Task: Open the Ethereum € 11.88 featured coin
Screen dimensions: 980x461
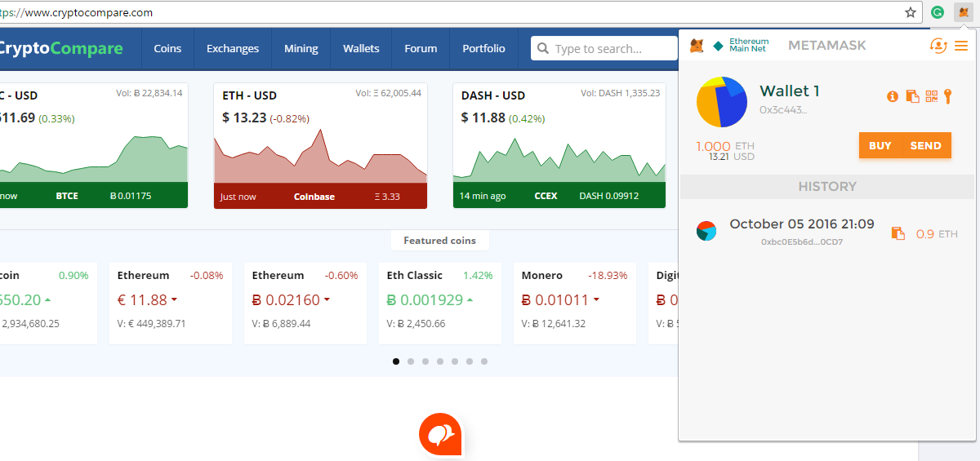Action: click(x=170, y=304)
